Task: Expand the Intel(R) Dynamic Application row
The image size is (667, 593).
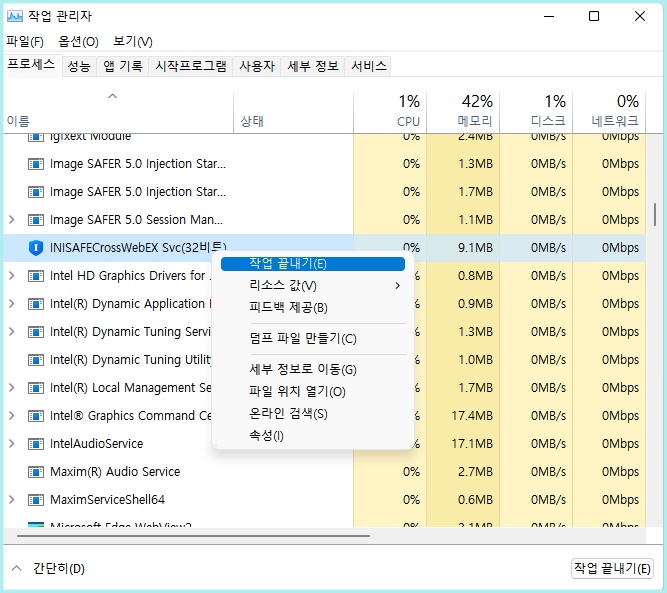Action: coord(12,304)
